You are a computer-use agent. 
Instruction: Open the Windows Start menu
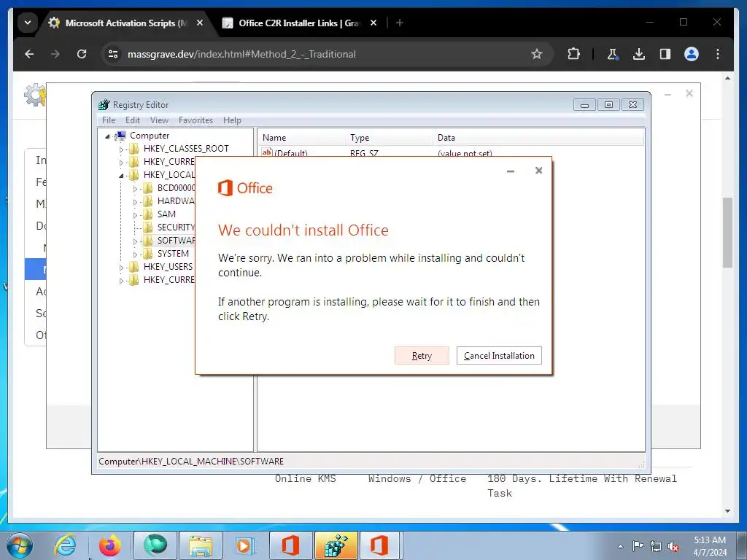coord(20,545)
